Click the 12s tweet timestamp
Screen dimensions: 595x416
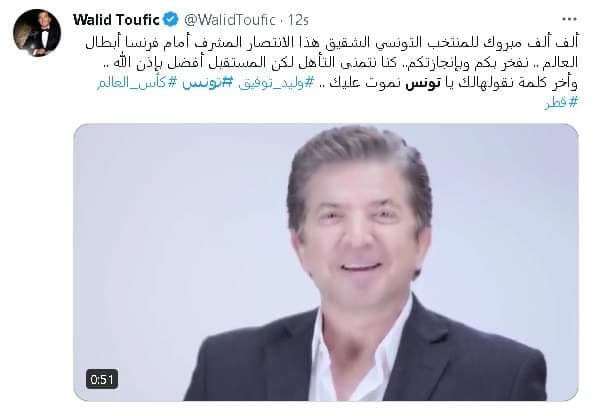pos(298,20)
